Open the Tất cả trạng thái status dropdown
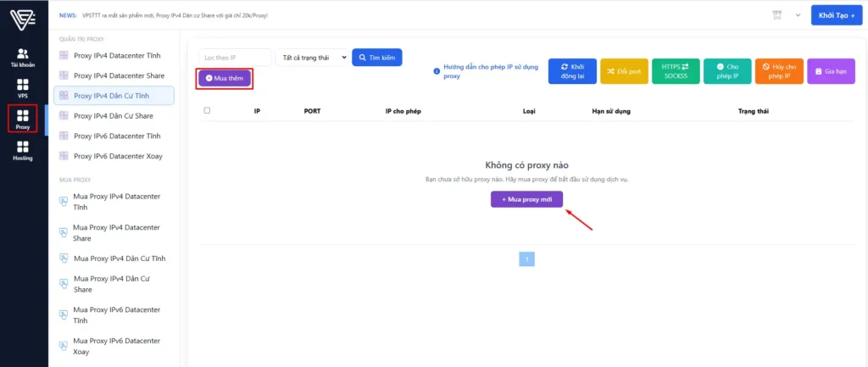This screenshot has height=367, width=868. click(x=312, y=57)
